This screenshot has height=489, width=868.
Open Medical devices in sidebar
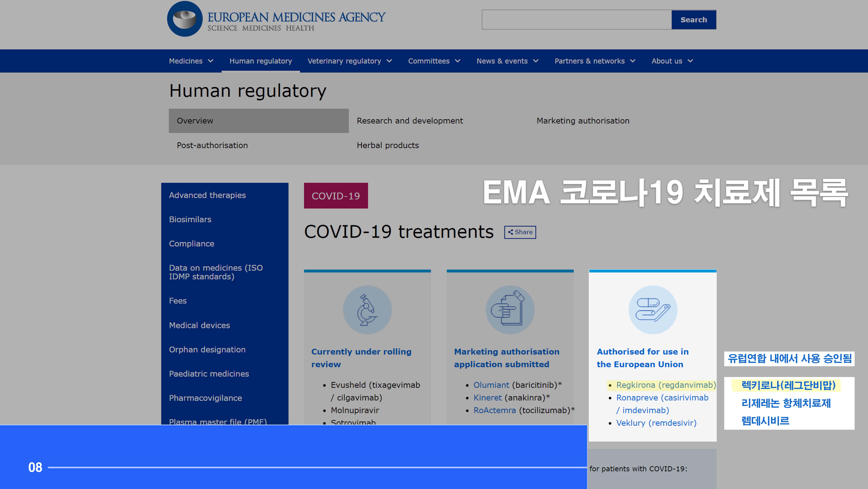[x=199, y=325]
